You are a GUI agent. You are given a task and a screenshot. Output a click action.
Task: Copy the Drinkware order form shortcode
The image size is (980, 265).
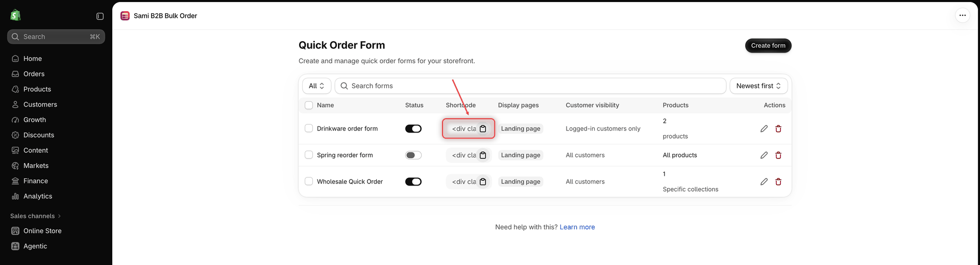[483, 128]
